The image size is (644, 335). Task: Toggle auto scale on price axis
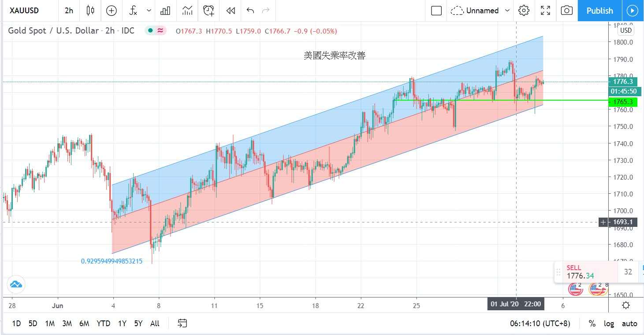629,324
